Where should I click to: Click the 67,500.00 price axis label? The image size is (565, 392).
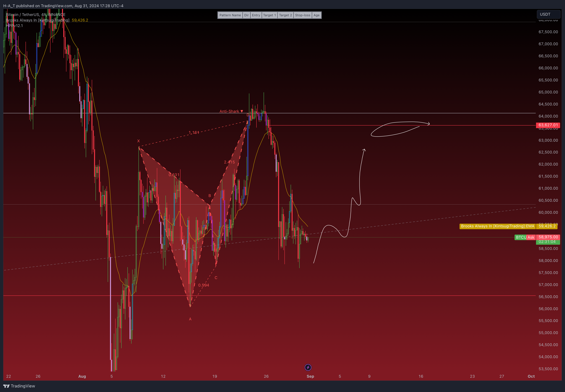pos(548,32)
